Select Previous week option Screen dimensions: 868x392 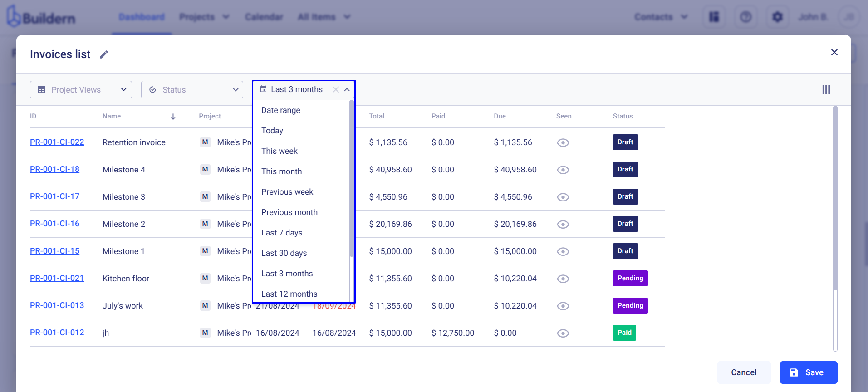(287, 192)
